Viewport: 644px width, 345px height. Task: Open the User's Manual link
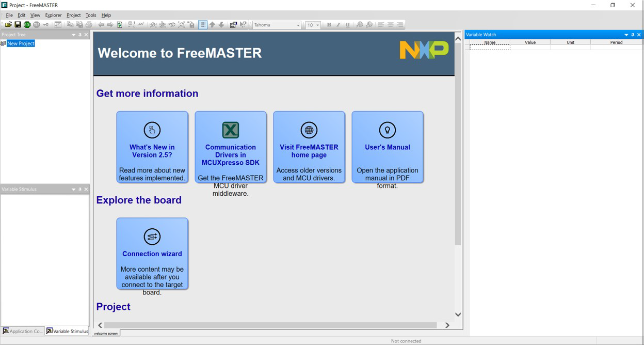click(388, 147)
